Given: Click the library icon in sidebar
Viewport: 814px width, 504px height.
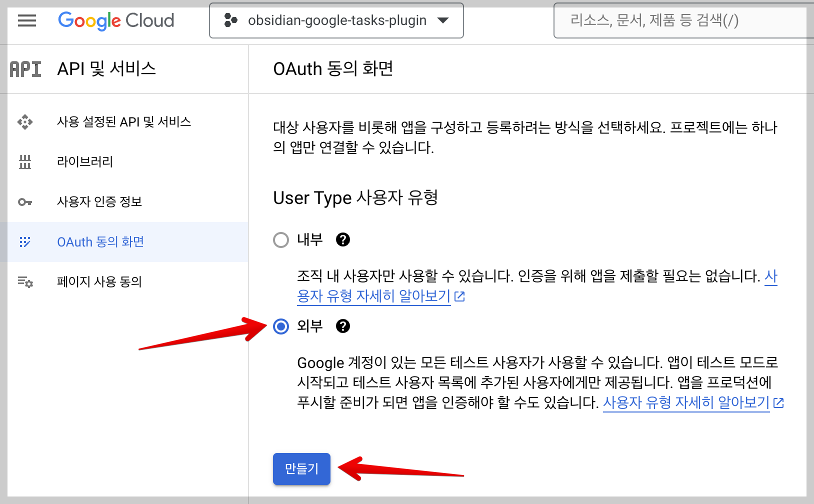Looking at the screenshot, I should [25, 162].
